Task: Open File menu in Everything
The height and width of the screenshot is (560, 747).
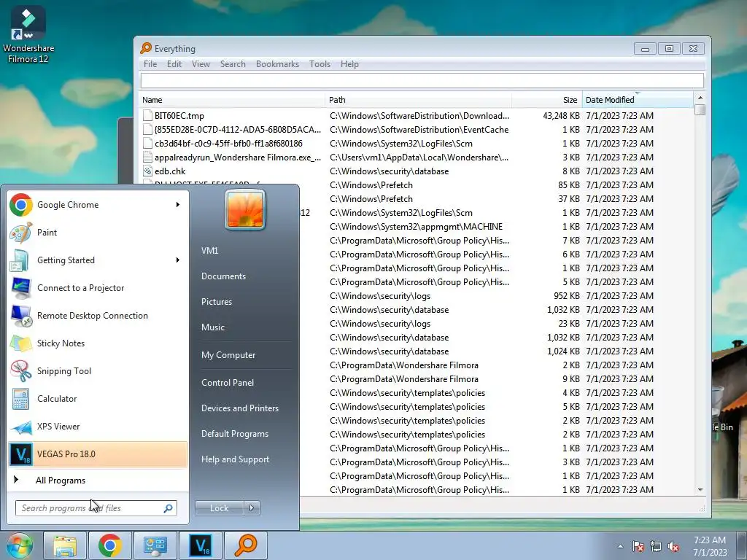Action: 150,64
